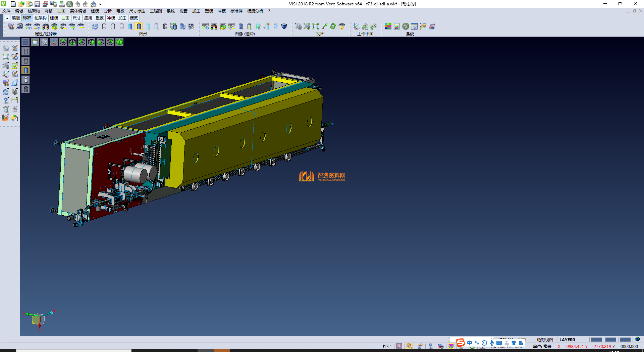Viewport: 644px width, 352px height.
Task: Click the blue refresh icon in 图形 group
Action: coord(95,26)
